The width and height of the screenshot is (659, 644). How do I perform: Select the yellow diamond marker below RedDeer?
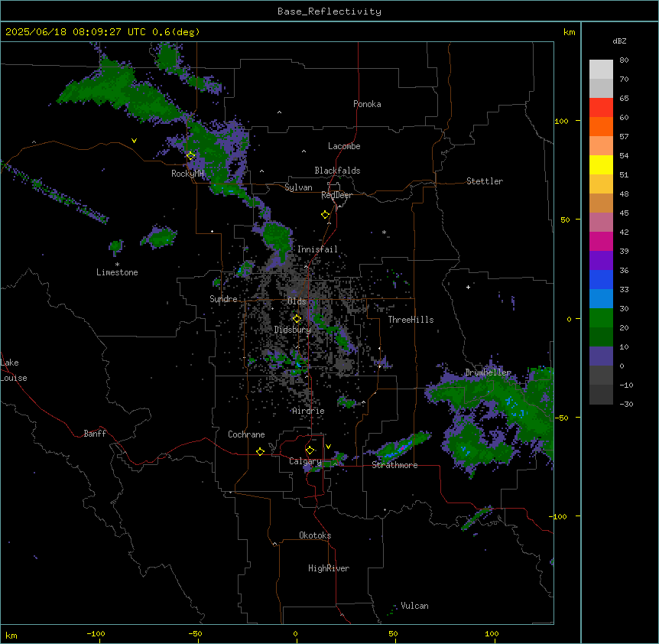(326, 215)
